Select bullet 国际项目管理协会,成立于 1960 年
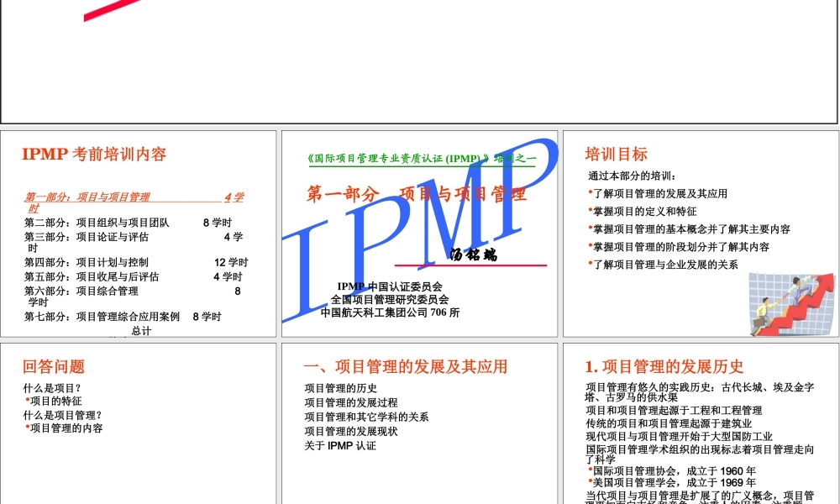 pos(672,470)
